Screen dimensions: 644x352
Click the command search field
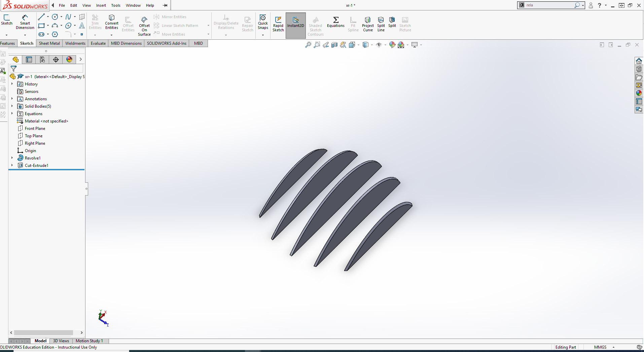[x=549, y=5]
